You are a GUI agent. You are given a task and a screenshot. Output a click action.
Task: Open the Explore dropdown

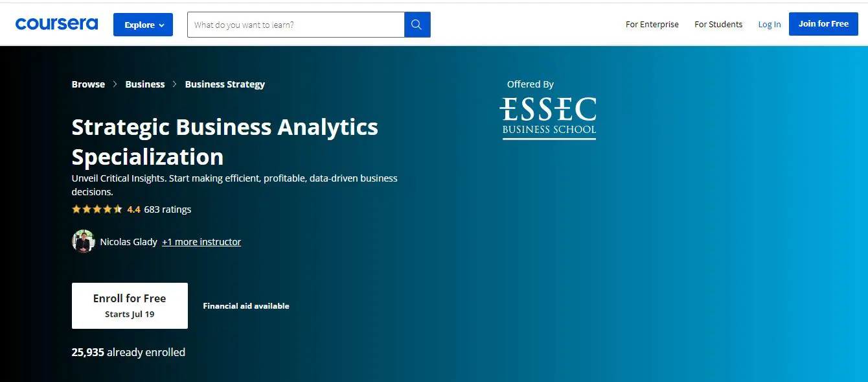coord(143,24)
